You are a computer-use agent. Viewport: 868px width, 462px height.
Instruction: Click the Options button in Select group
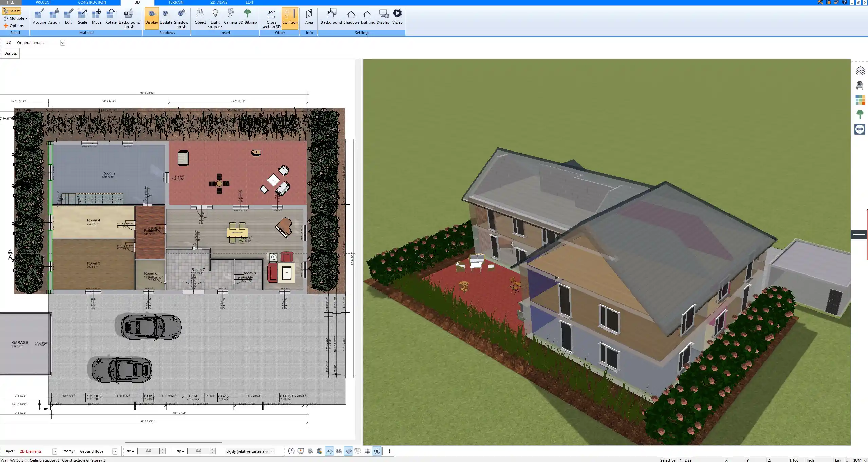[x=14, y=26]
